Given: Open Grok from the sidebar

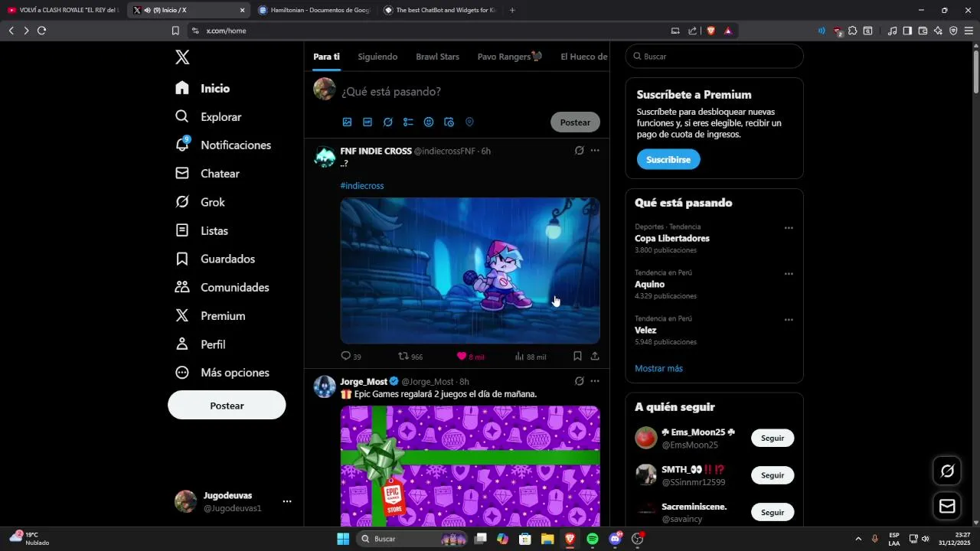Looking at the screenshot, I should [200, 202].
